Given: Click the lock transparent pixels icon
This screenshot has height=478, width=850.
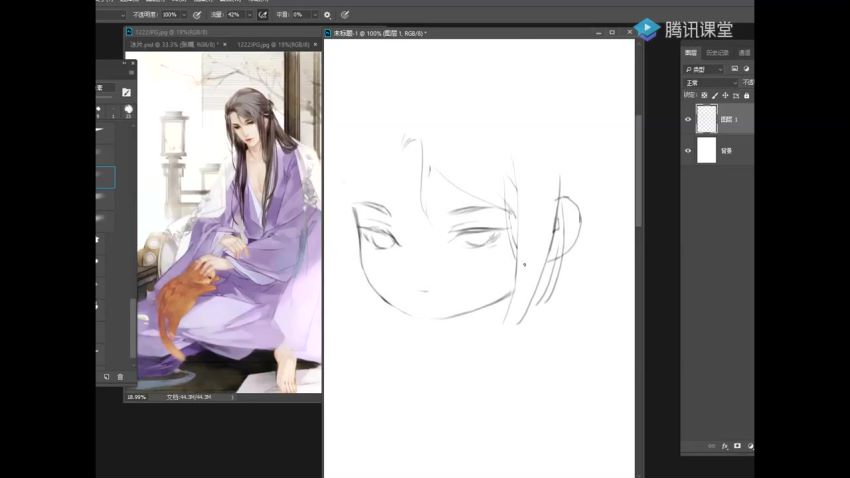Looking at the screenshot, I should coord(704,95).
